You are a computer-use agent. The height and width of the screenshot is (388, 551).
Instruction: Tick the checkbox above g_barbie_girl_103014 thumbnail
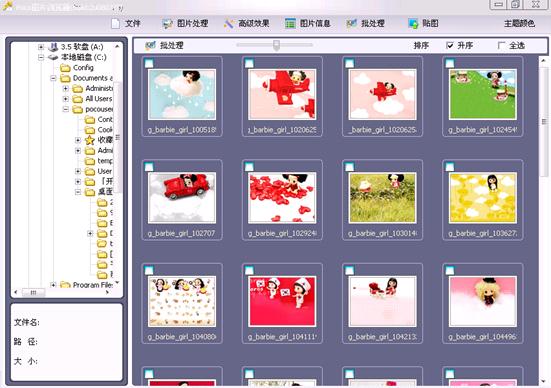point(349,167)
